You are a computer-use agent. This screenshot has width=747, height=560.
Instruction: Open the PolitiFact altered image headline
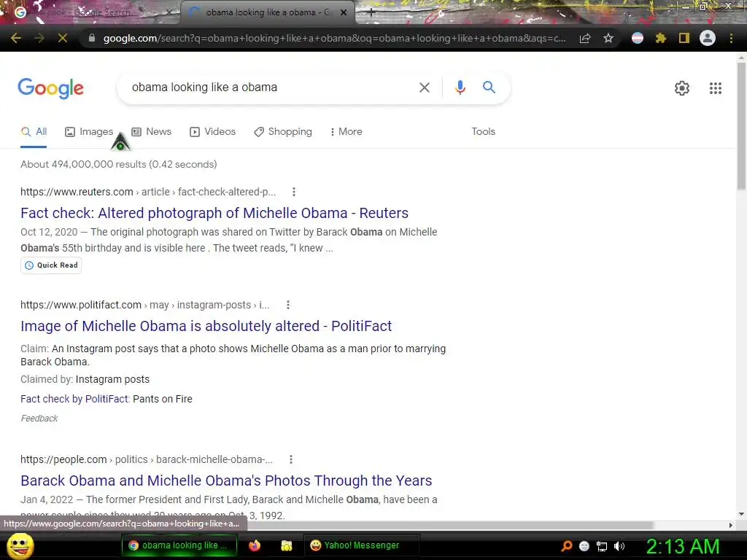coord(206,326)
